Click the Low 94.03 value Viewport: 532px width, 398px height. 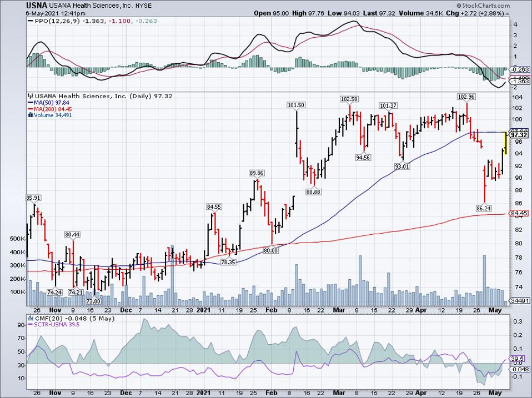[344, 13]
